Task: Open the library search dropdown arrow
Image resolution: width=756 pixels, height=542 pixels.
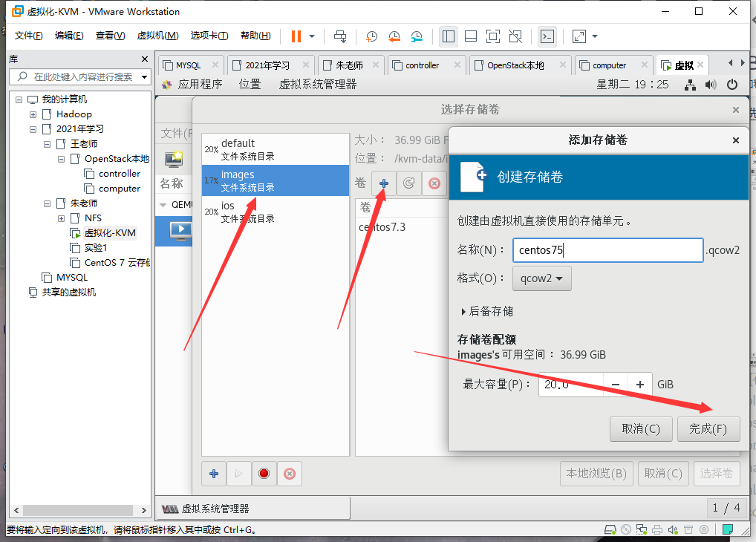Action: [x=144, y=76]
